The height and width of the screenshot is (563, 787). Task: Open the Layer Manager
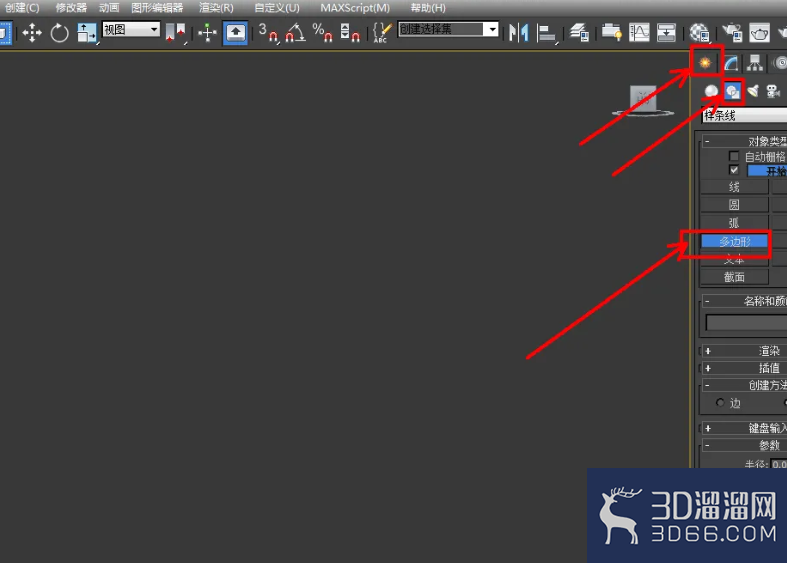click(579, 33)
